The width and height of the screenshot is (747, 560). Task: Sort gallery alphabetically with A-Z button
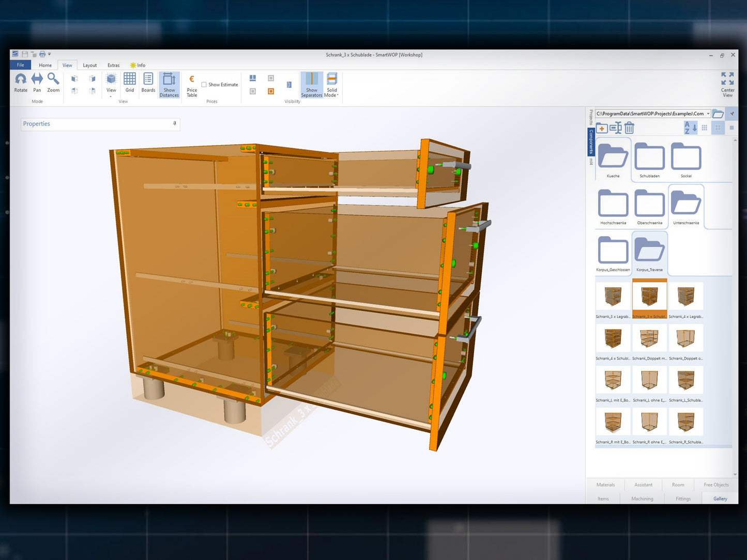(690, 128)
